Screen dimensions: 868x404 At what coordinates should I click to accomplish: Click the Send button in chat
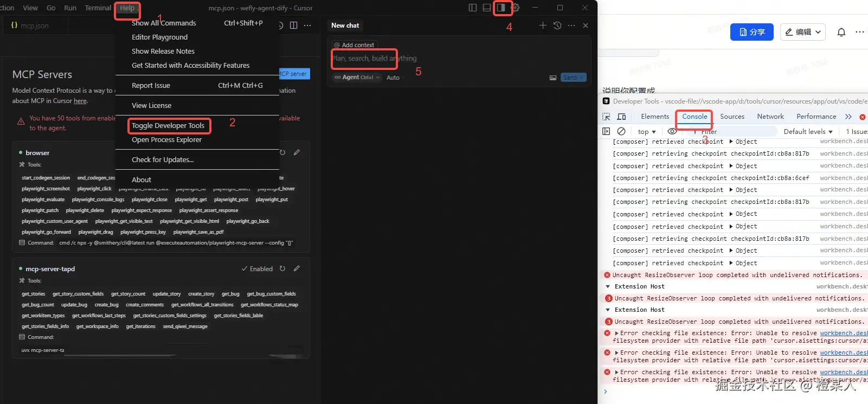573,78
